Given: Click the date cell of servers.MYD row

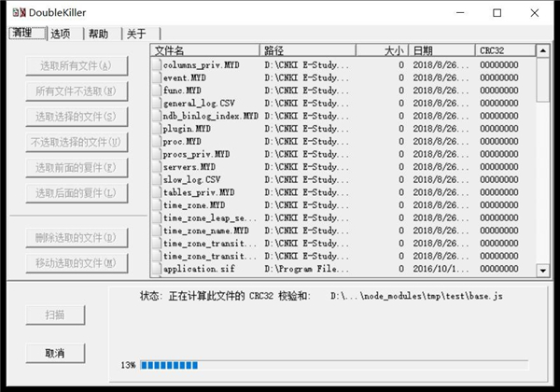Looking at the screenshot, I should point(441,167).
